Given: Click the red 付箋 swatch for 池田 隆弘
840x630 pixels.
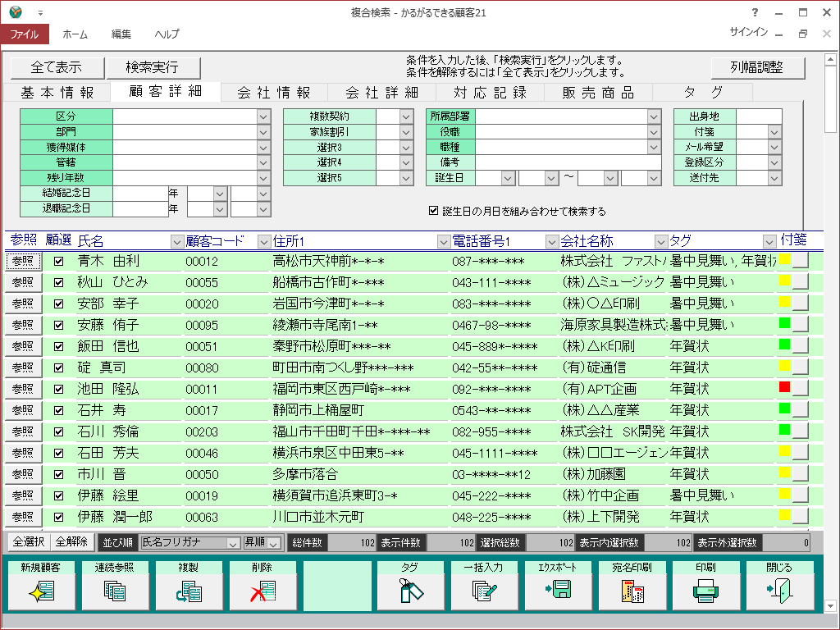Looking at the screenshot, I should click(784, 387).
